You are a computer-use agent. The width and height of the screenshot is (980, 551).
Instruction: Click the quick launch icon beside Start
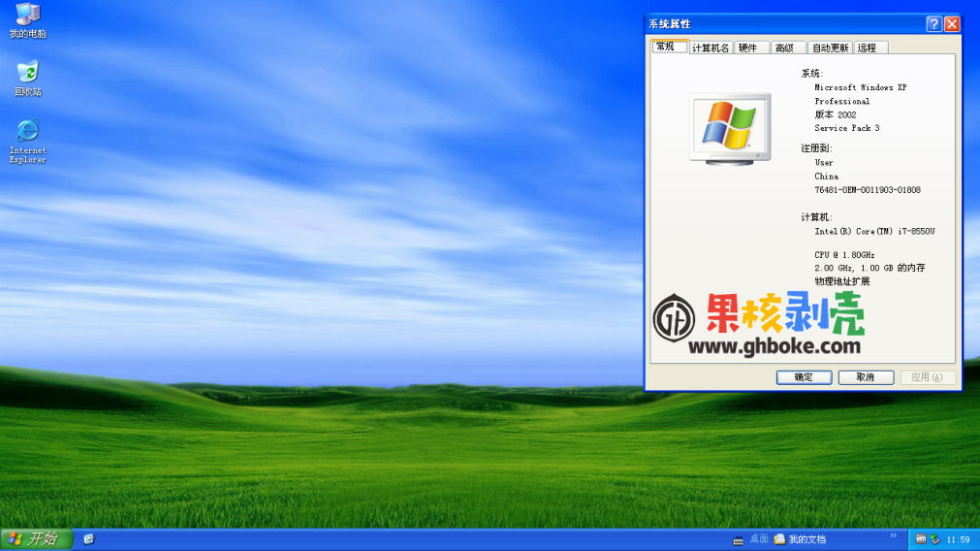click(x=89, y=539)
